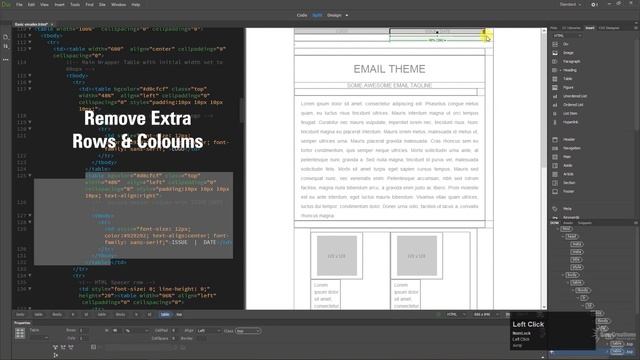This screenshot has height=360, width=640.
Task: Insert an Aside element
Action: point(567,165)
